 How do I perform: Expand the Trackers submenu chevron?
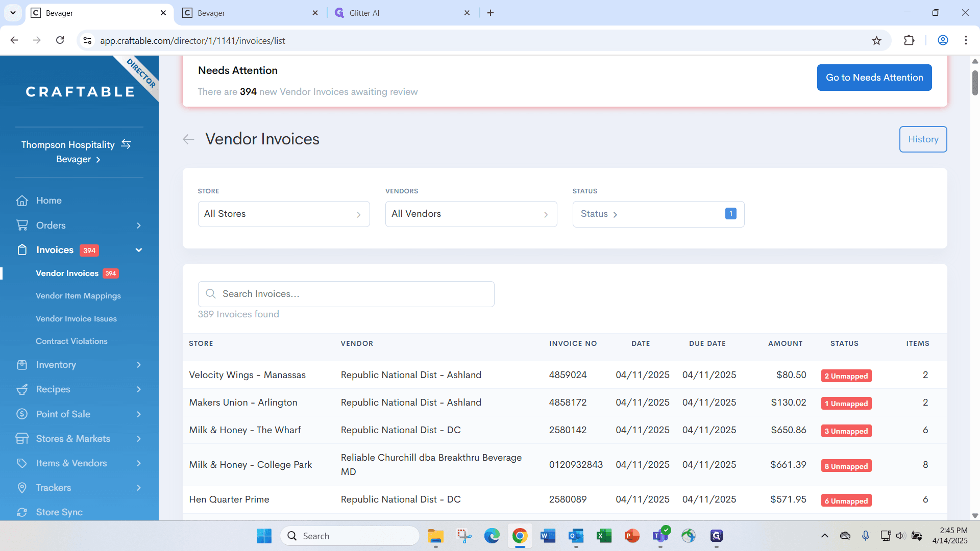click(139, 488)
